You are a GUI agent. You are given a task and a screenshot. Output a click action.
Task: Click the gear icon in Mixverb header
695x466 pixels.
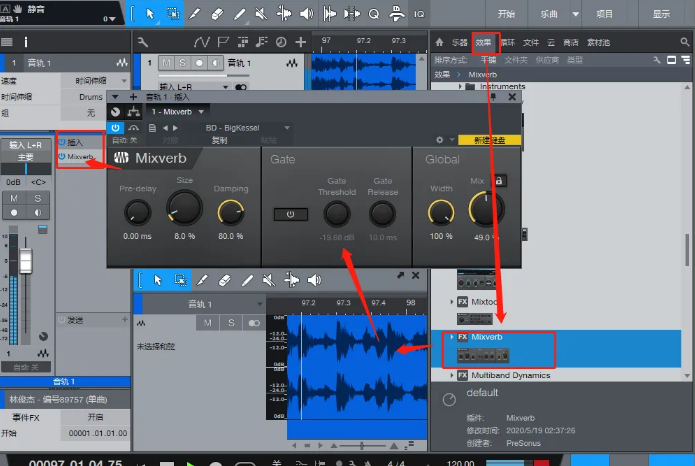439,140
